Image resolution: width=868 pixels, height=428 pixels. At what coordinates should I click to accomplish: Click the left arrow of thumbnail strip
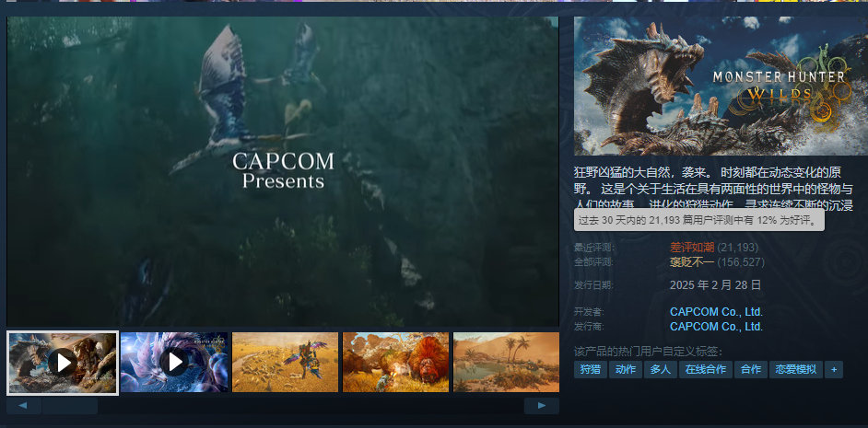(x=24, y=406)
